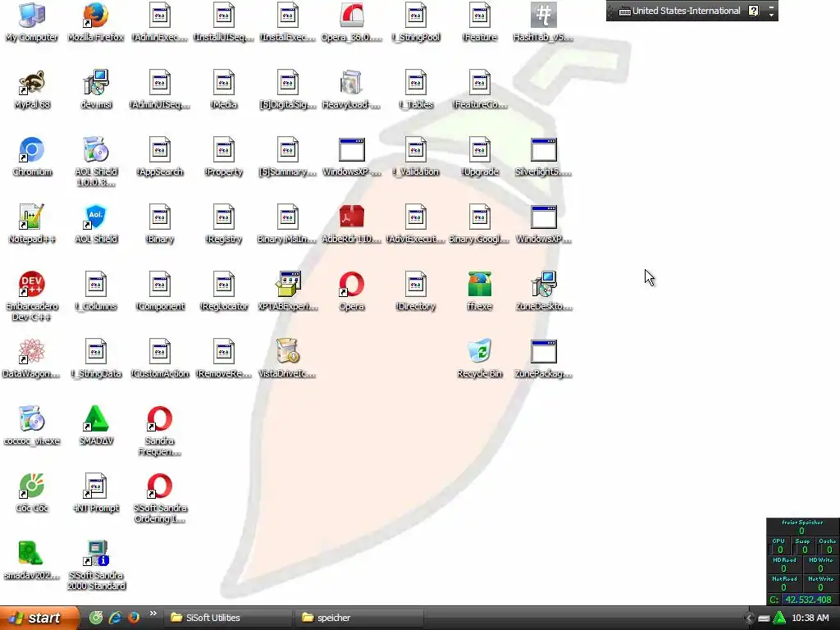Launch Firefox from Quick Launch
The image size is (840, 630).
click(134, 618)
